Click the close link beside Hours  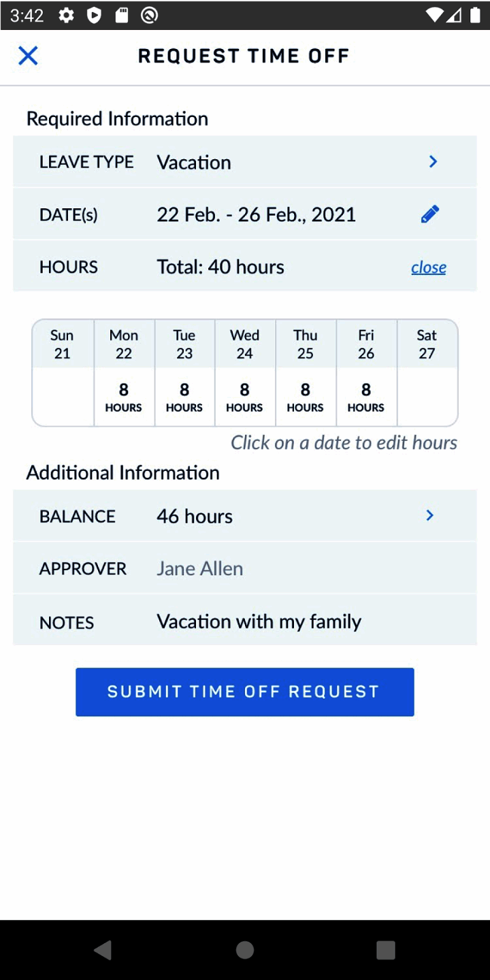tap(429, 267)
